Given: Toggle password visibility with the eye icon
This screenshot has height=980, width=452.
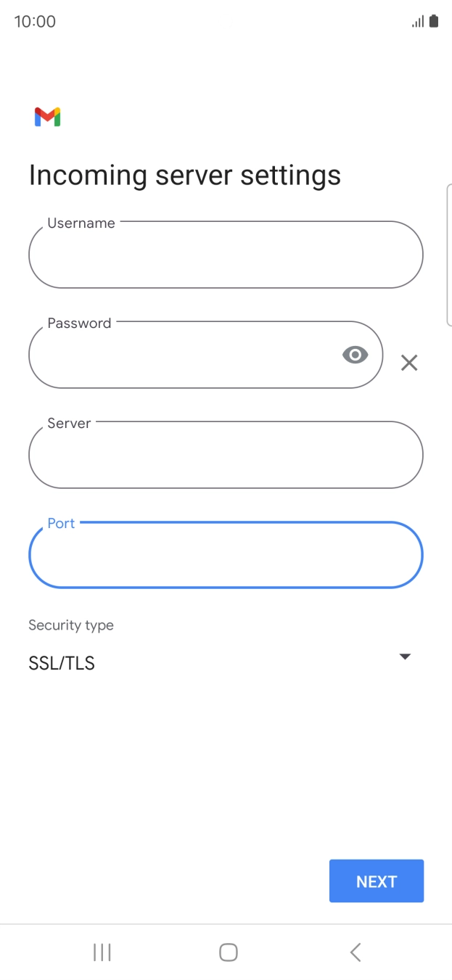Looking at the screenshot, I should [x=355, y=354].
